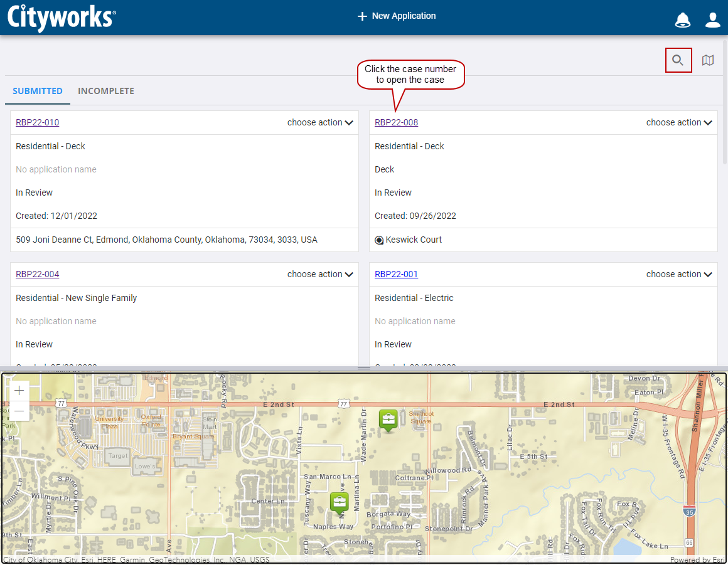Click the 509 Joni Deanne Ct address
The width and height of the screenshot is (728, 565).
coord(167,240)
